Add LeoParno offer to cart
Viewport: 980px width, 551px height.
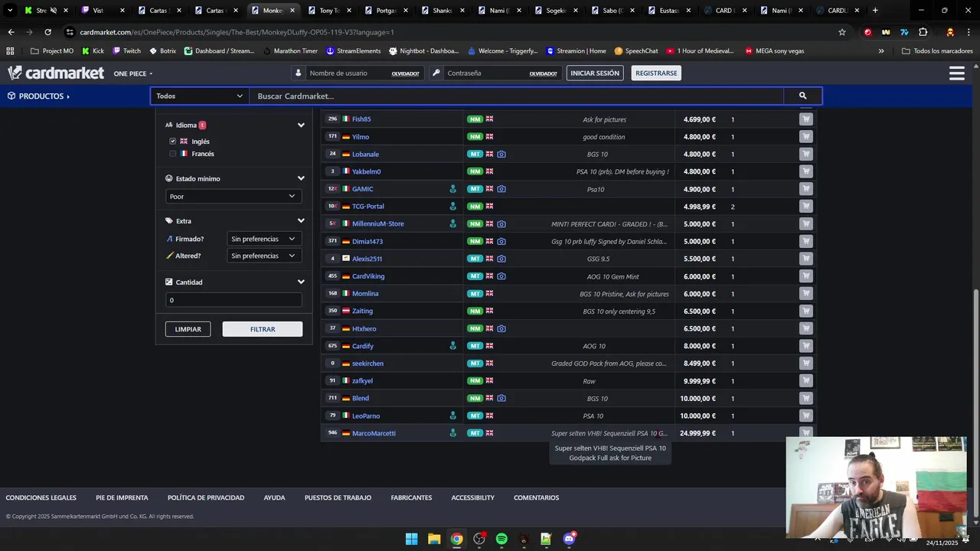[805, 416]
